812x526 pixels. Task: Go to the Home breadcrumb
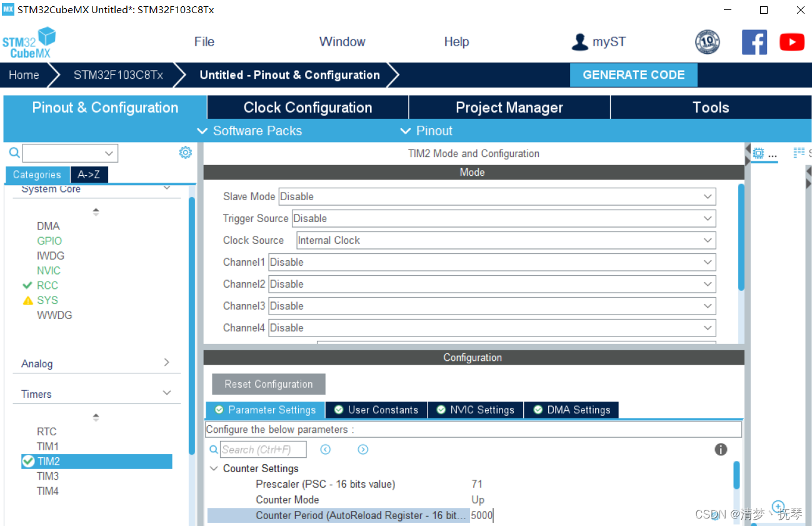(x=24, y=75)
